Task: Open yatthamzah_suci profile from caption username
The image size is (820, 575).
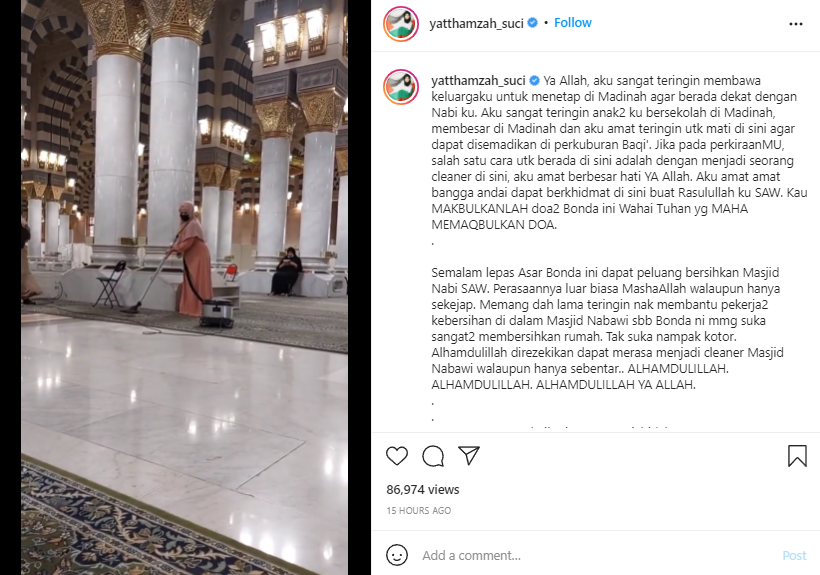Action: tap(479, 80)
